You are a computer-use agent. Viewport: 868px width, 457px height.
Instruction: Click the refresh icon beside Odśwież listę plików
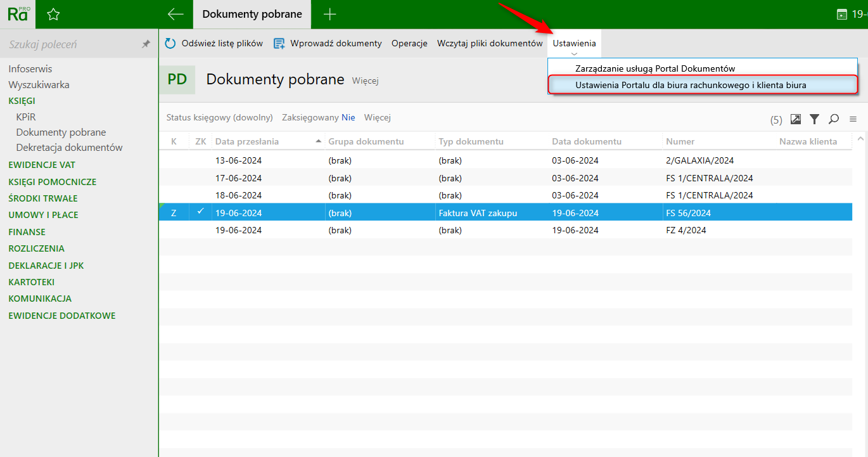(170, 44)
